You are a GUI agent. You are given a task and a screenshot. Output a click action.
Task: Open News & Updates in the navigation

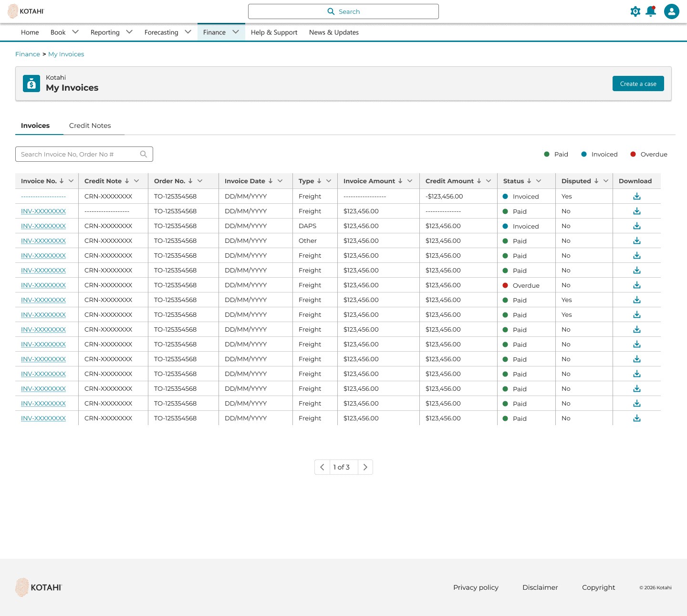click(334, 32)
